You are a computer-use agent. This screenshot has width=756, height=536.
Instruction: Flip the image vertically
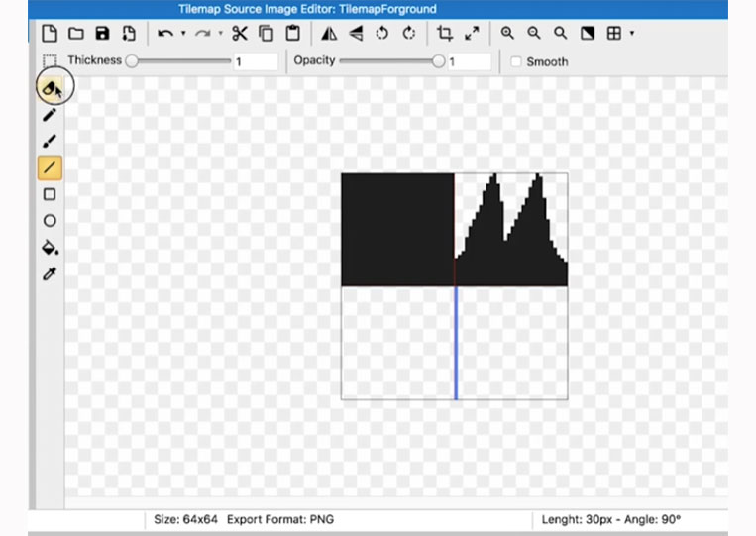[x=356, y=34]
